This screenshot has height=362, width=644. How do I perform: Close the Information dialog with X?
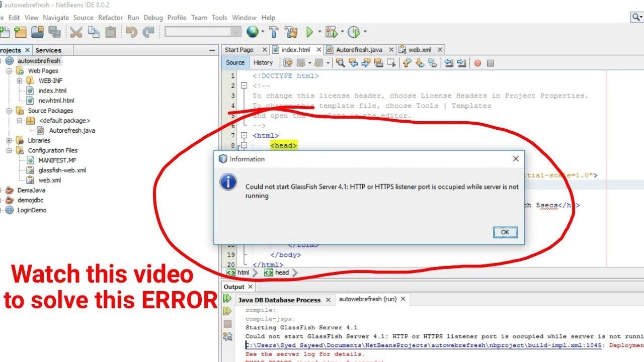click(x=515, y=159)
